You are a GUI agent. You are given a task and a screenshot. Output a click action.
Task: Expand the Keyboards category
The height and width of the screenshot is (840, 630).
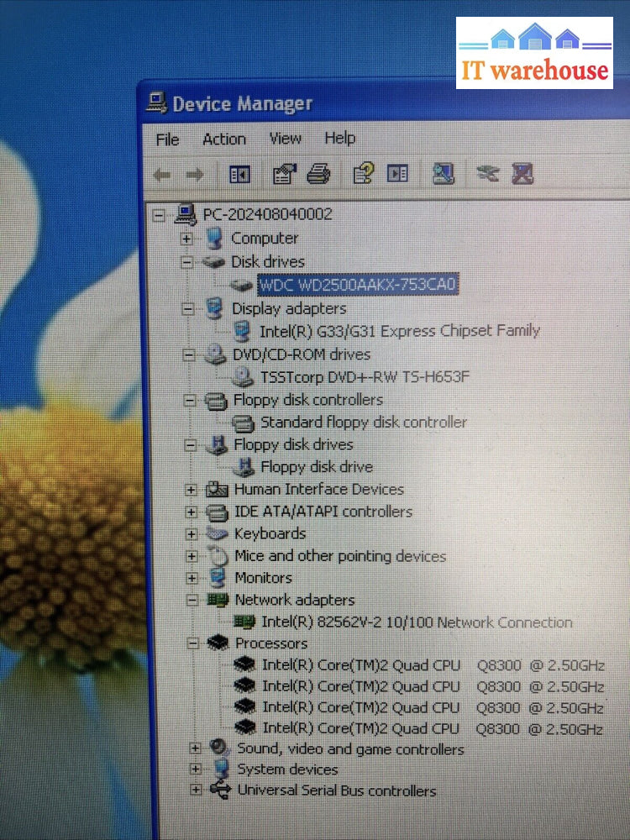pos(192,534)
